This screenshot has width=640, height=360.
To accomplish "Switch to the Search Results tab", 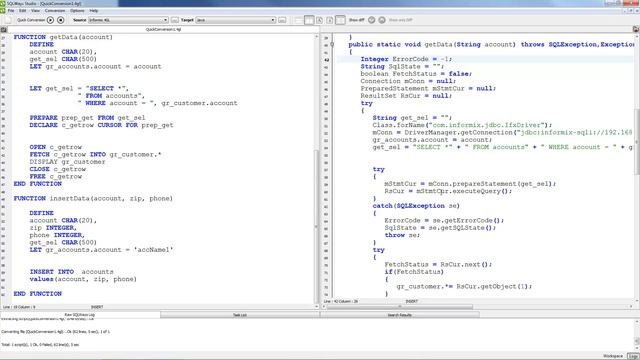I will (x=399, y=315).
